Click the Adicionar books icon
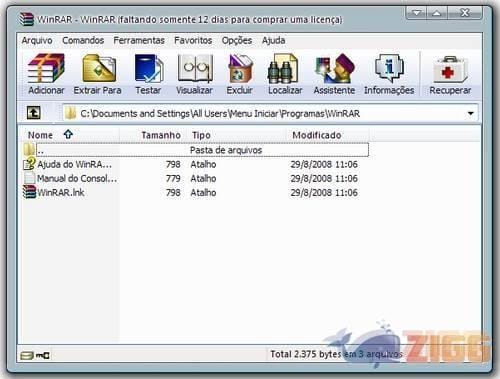 (46, 68)
